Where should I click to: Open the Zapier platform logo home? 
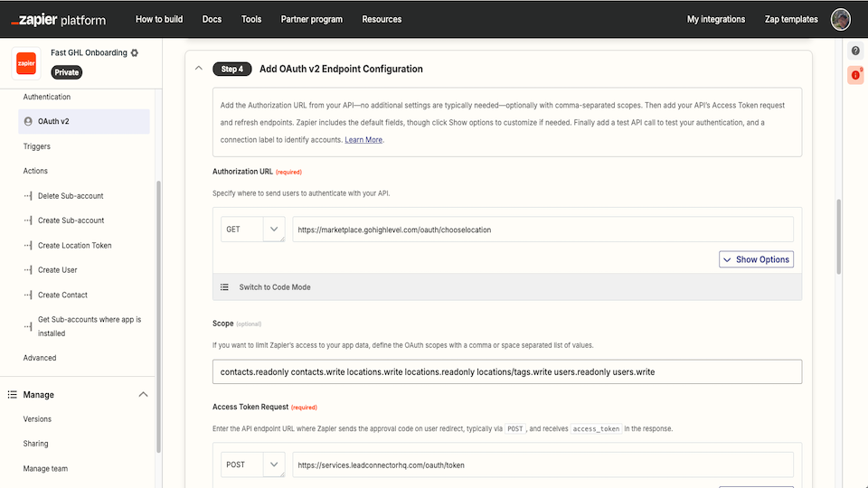[x=59, y=20]
